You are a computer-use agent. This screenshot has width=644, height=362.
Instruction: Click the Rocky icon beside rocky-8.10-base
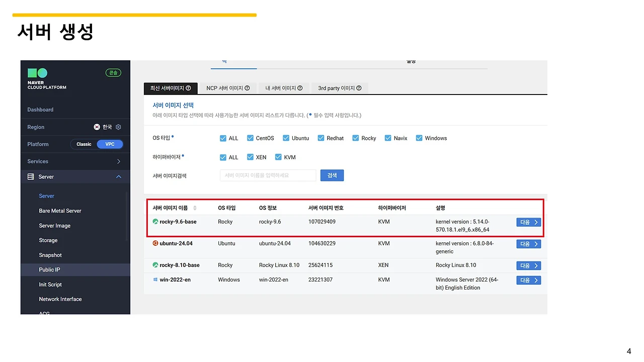pyautogui.click(x=155, y=265)
